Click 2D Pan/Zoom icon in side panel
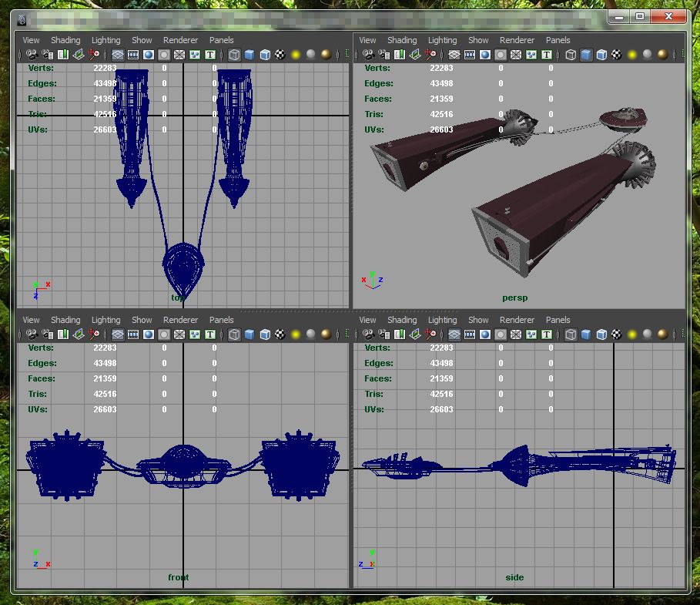The width and height of the screenshot is (700, 605). pyautogui.click(x=430, y=334)
